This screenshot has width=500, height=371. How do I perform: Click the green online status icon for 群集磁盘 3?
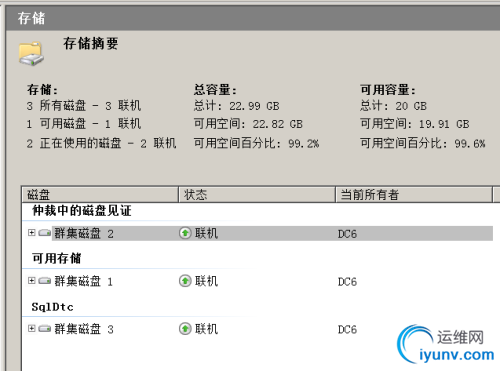[185, 329]
